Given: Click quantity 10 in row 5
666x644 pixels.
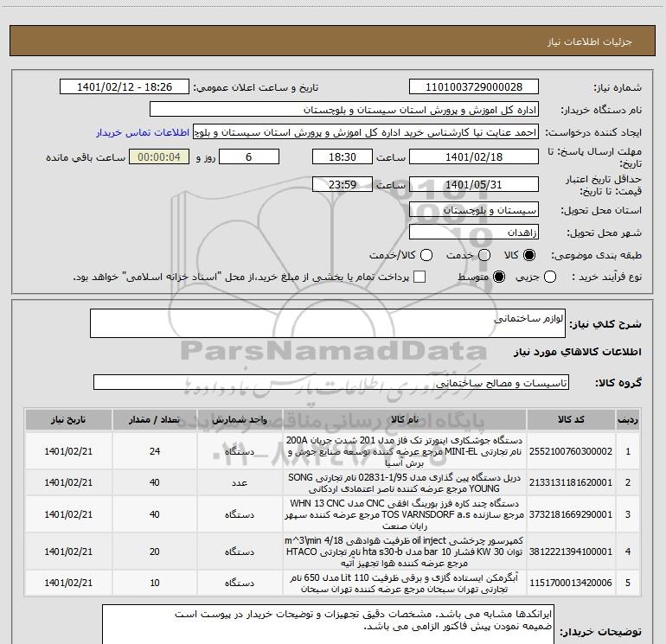Looking at the screenshot, I should (x=155, y=583).
